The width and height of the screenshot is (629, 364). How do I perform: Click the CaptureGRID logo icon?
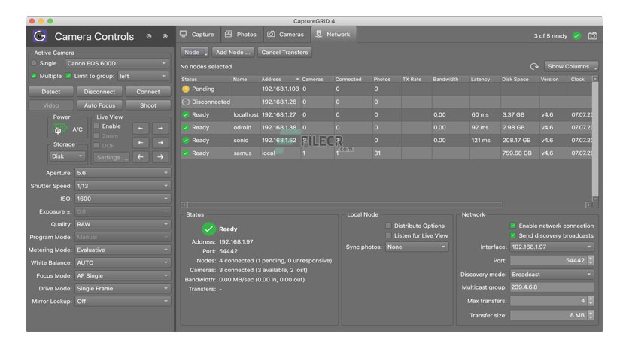[x=39, y=36]
